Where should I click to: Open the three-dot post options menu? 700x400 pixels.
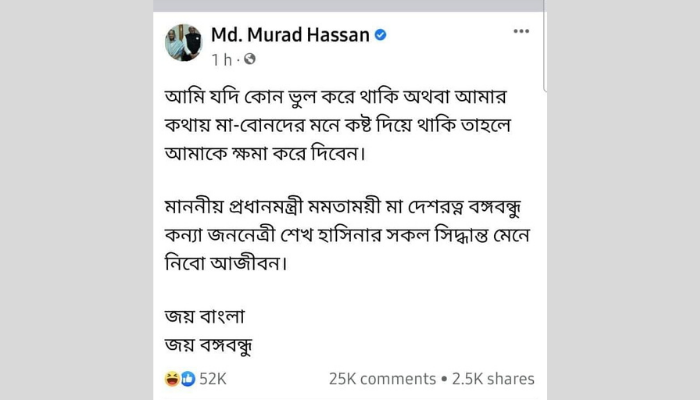click(521, 32)
